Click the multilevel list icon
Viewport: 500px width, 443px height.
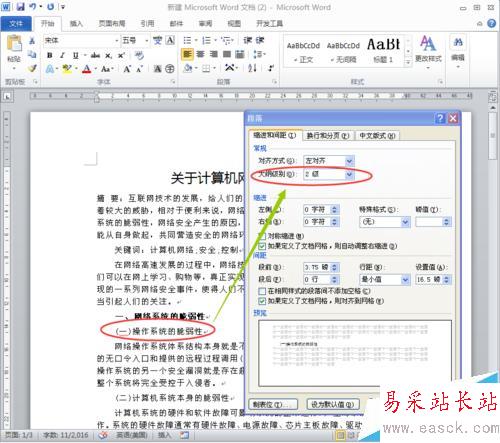pyautogui.click(x=227, y=41)
